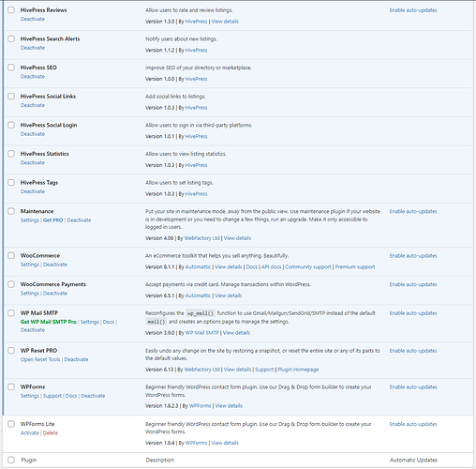View details of WP Mail SMTP
Image resolution: width=476 pixels, height=469 pixels.
tap(236, 333)
